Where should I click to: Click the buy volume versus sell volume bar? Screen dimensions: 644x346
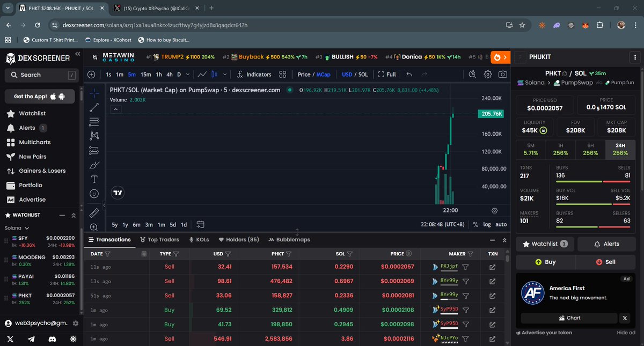click(593, 204)
